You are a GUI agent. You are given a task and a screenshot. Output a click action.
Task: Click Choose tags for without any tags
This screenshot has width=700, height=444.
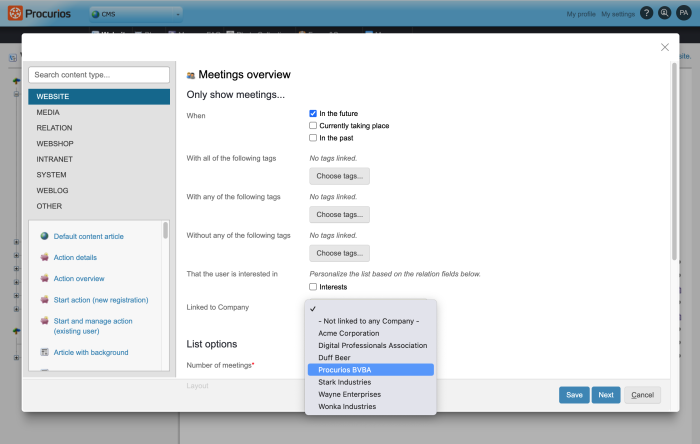tap(339, 253)
